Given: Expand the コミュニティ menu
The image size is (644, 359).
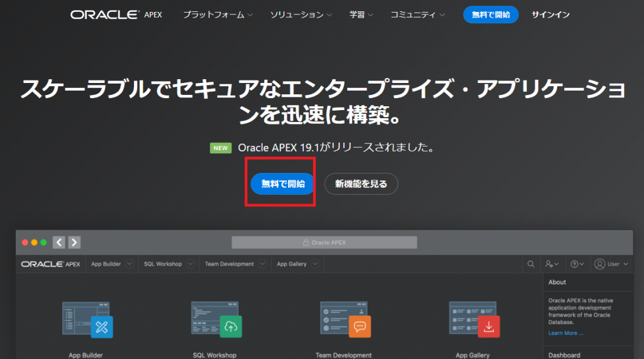Looking at the screenshot, I should click(x=418, y=15).
